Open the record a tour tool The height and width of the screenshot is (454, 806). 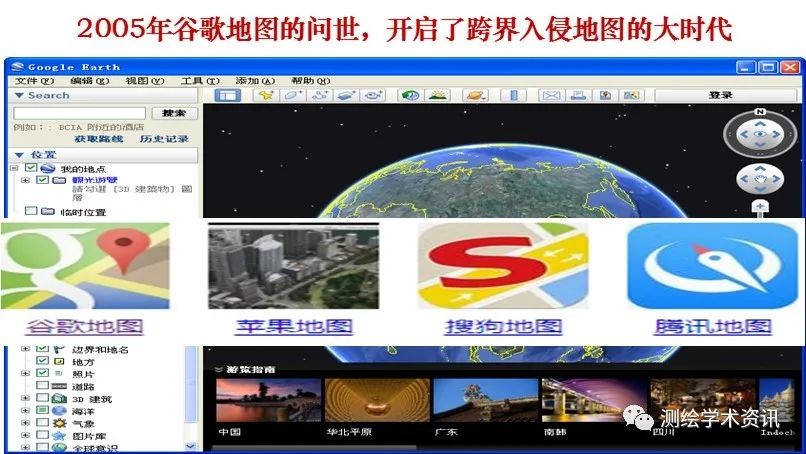tap(373, 96)
